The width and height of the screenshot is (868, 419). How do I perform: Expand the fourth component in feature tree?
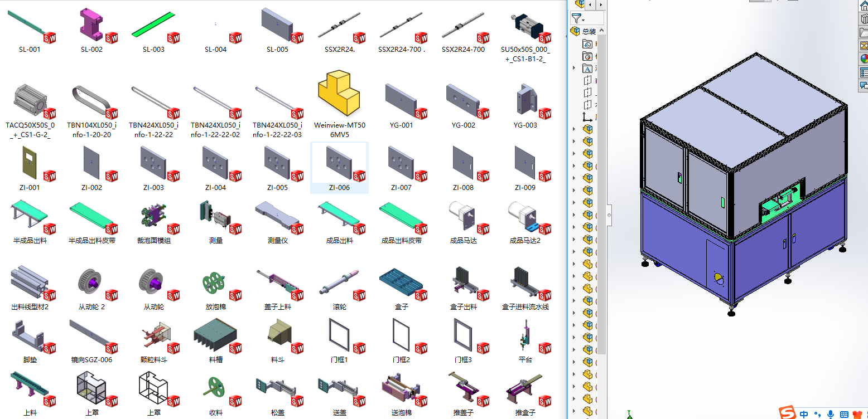[574, 166]
